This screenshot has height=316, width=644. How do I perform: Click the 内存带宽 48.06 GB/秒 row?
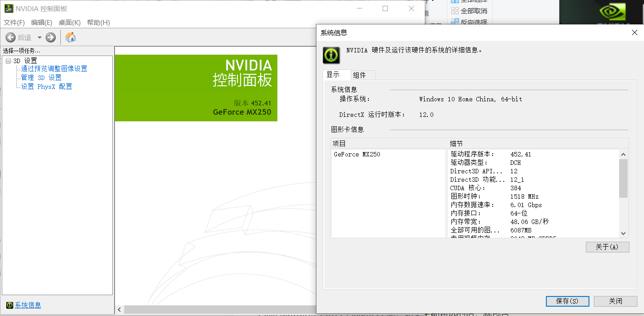(534, 222)
